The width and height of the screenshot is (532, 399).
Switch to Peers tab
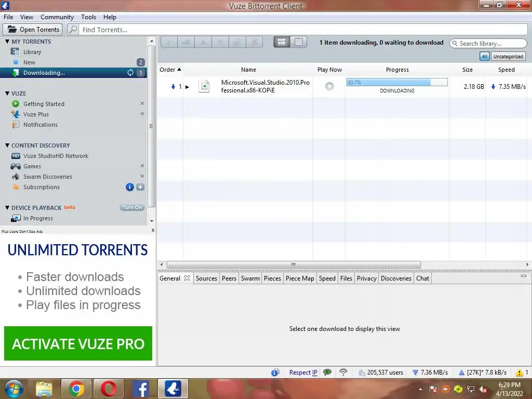coord(229,278)
